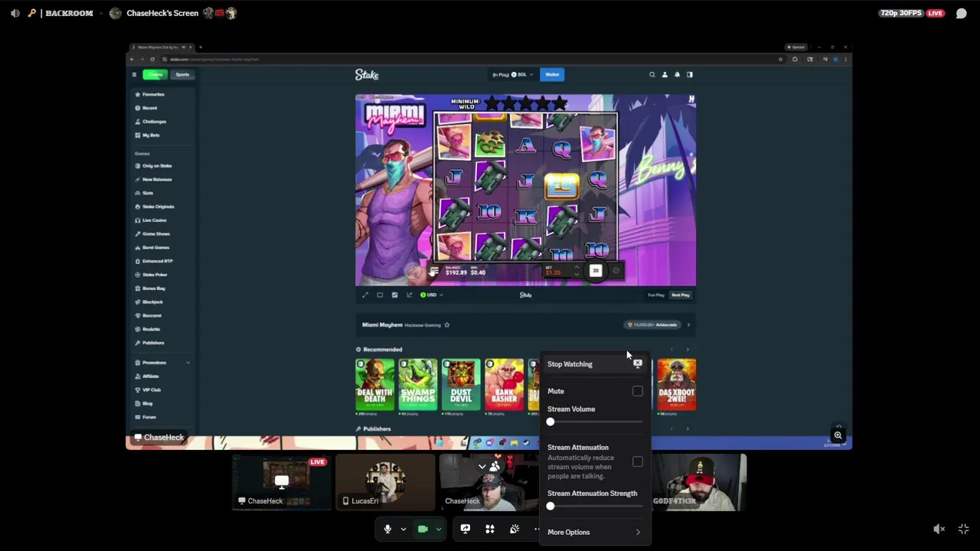Open Favourites in the Stake sidebar
This screenshot has width=980, height=551.
point(152,94)
